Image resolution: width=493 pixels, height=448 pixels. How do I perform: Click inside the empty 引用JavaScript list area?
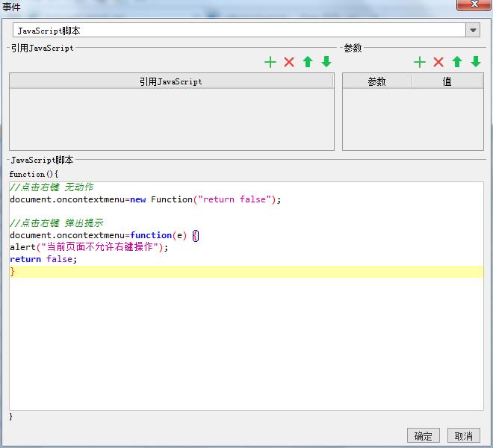tap(171, 119)
